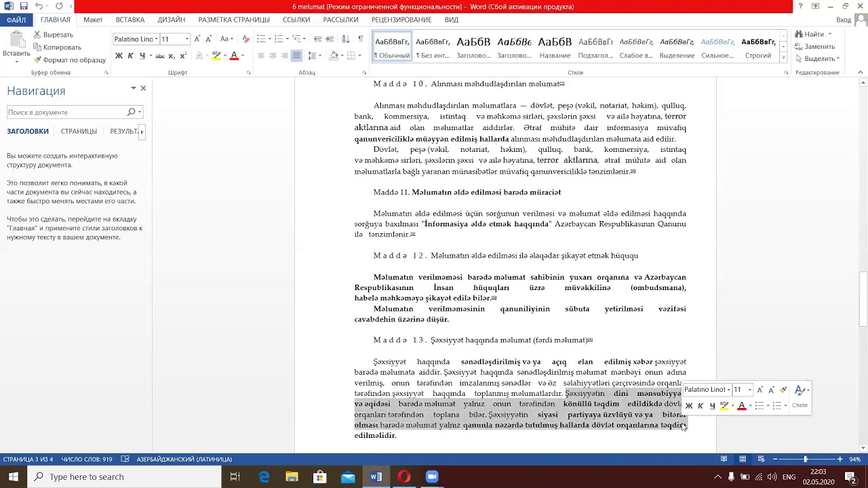This screenshot has width=868, height=488.
Task: Open the ФАЙЛ (File) tab
Action: [16, 20]
